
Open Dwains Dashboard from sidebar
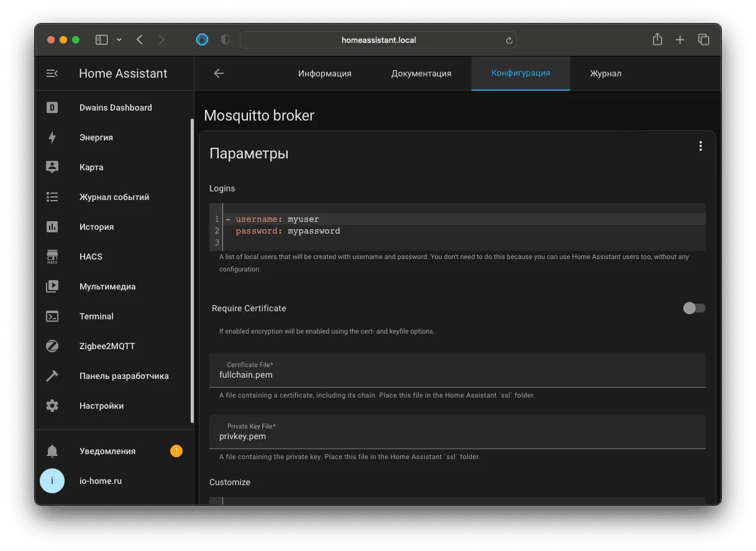116,107
